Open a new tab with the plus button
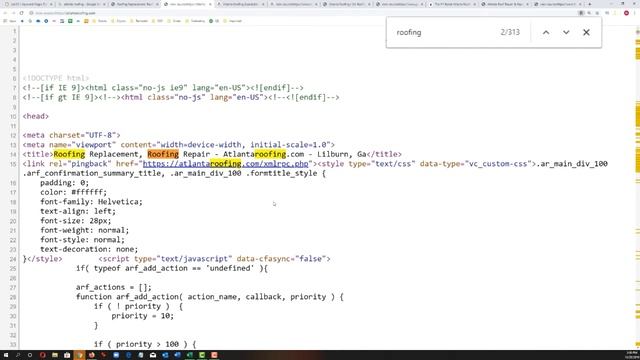Screen dimensions: 640x360 [590, 4]
